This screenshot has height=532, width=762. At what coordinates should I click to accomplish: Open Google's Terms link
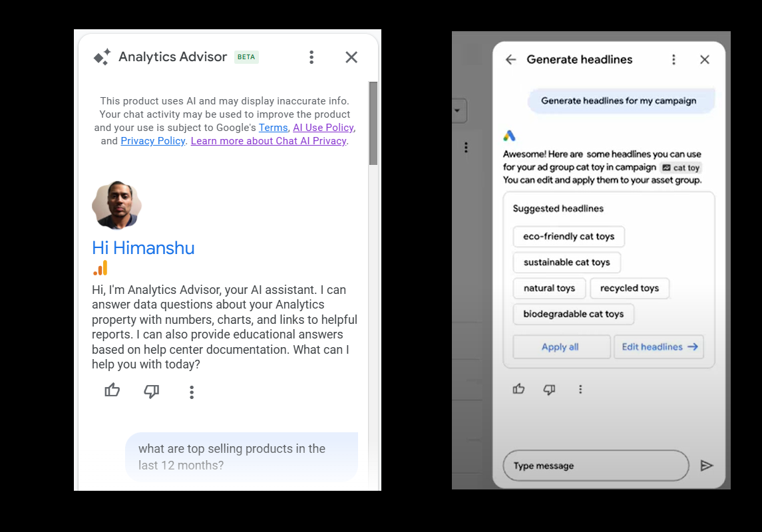273,127
